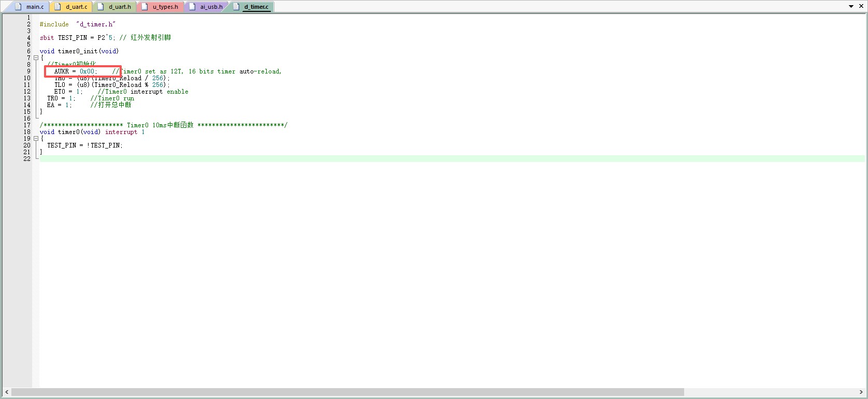
Task: Open the d_uart.c file tab
Action: click(x=71, y=7)
